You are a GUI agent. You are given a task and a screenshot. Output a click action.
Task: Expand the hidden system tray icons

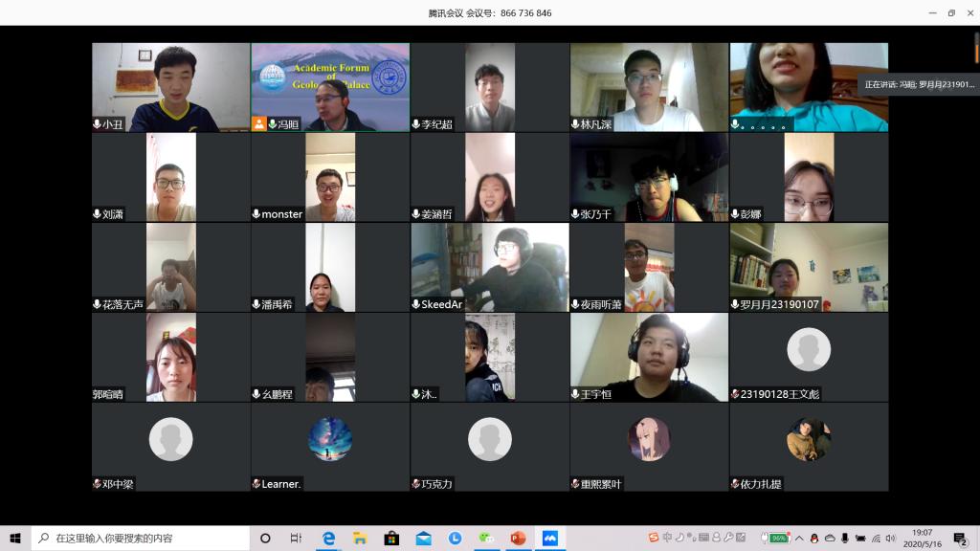tap(800, 538)
